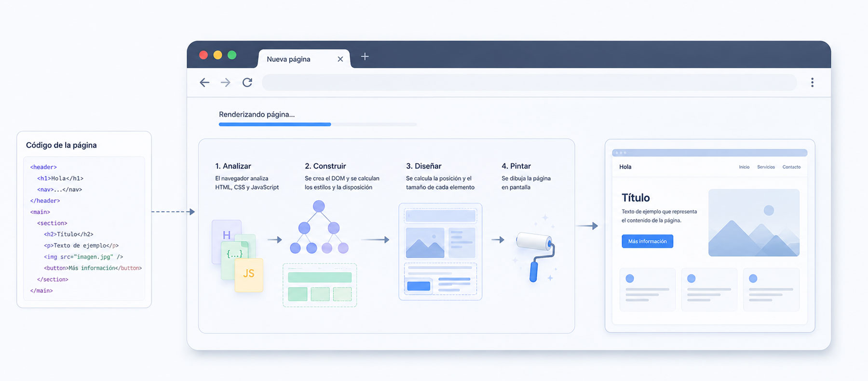Click the '4. Pintar' step heading
868x381 pixels.
pyautogui.click(x=516, y=166)
